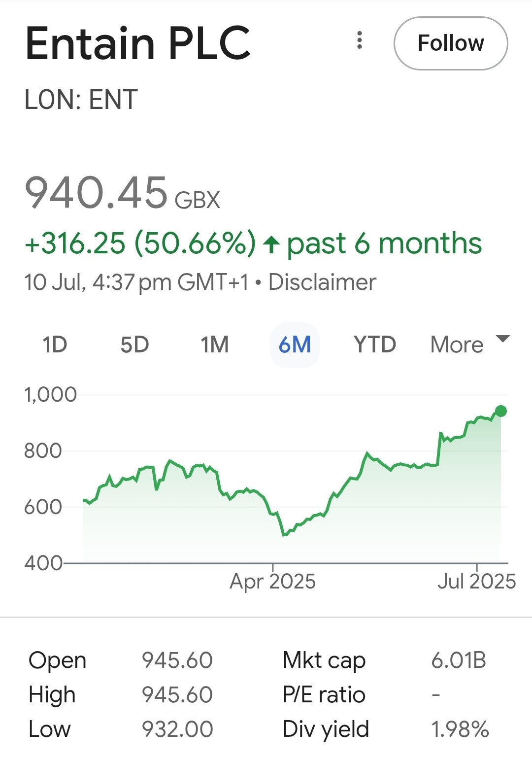Image resolution: width=532 pixels, height=760 pixels.
Task: Click the LON: ENT ticker label
Action: (81, 100)
